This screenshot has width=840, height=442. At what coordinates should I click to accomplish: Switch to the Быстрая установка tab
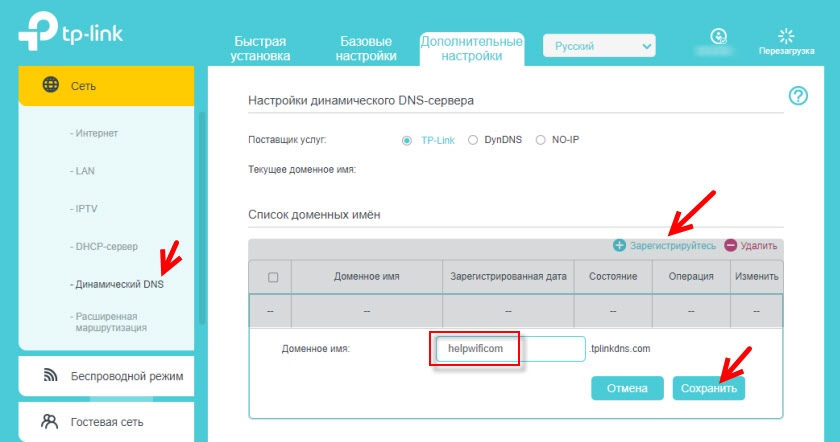(261, 49)
